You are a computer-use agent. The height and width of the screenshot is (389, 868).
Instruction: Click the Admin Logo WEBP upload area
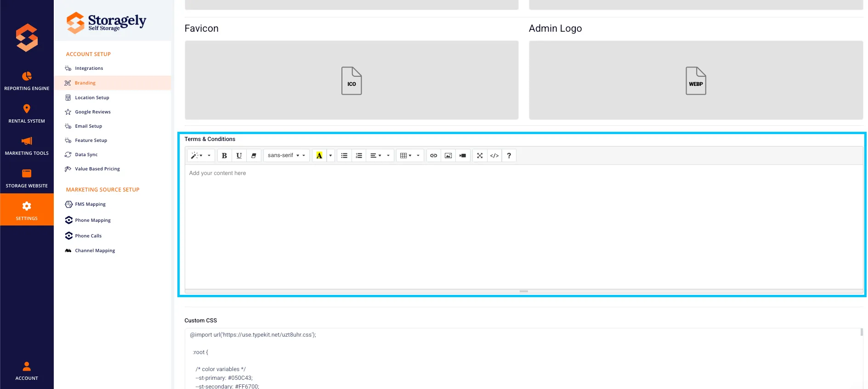click(x=696, y=80)
